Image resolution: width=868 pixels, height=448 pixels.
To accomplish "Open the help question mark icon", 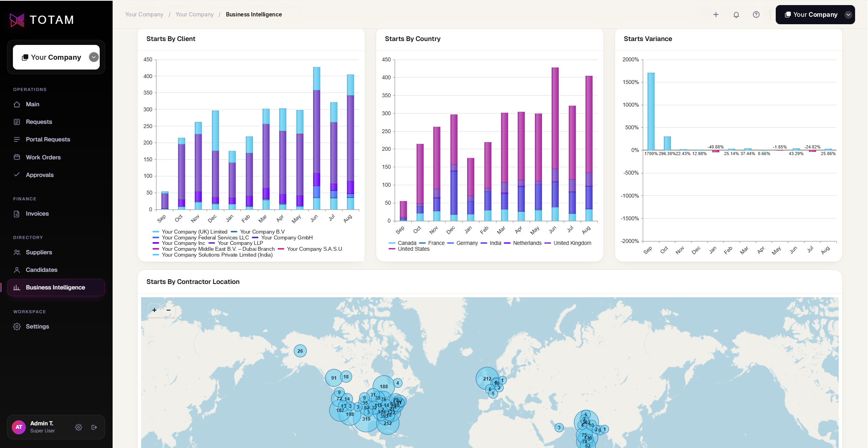I will click(x=756, y=14).
